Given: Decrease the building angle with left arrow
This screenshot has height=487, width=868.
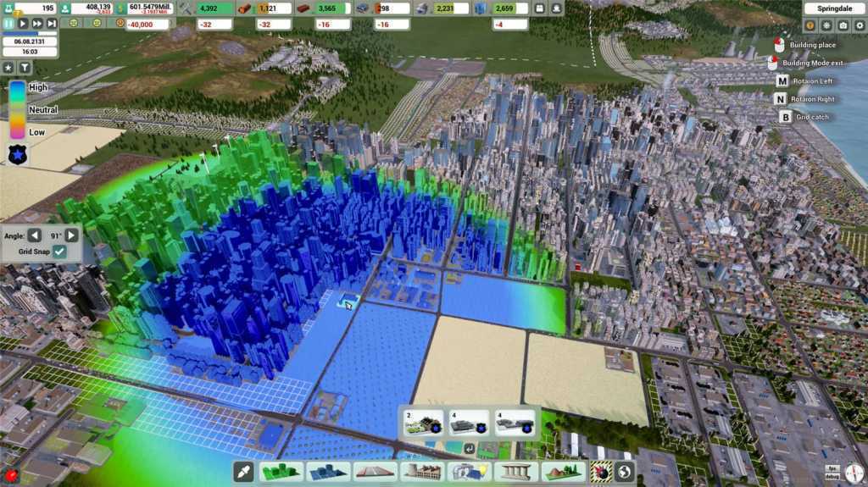Looking at the screenshot, I should (34, 235).
